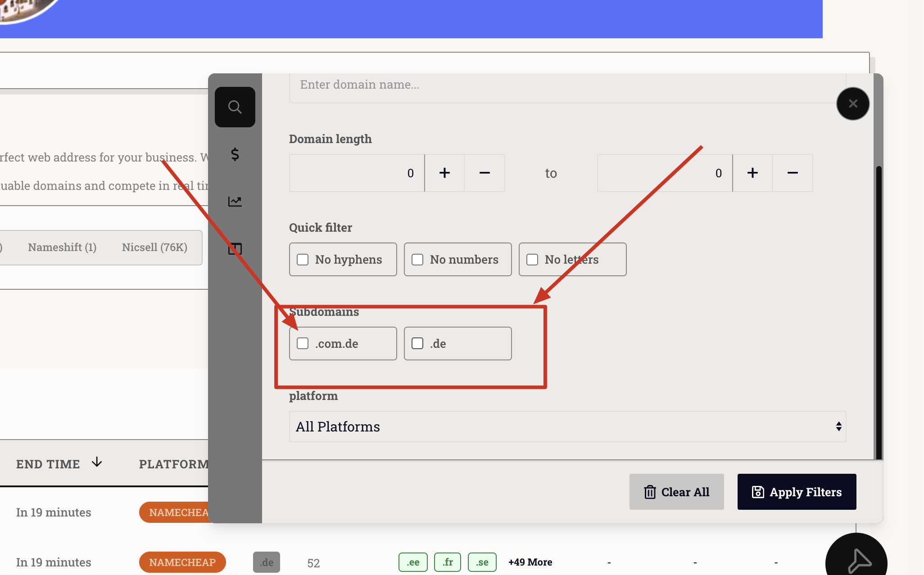Open the chart statistics filter icon
The height and width of the screenshot is (575, 924).
tap(235, 201)
